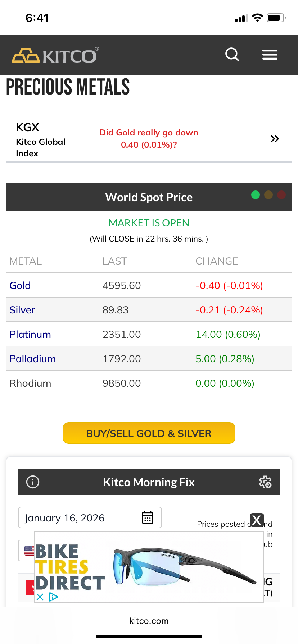This screenshot has width=298, height=644.
Task: Open the Platinum price link
Action: (30, 334)
